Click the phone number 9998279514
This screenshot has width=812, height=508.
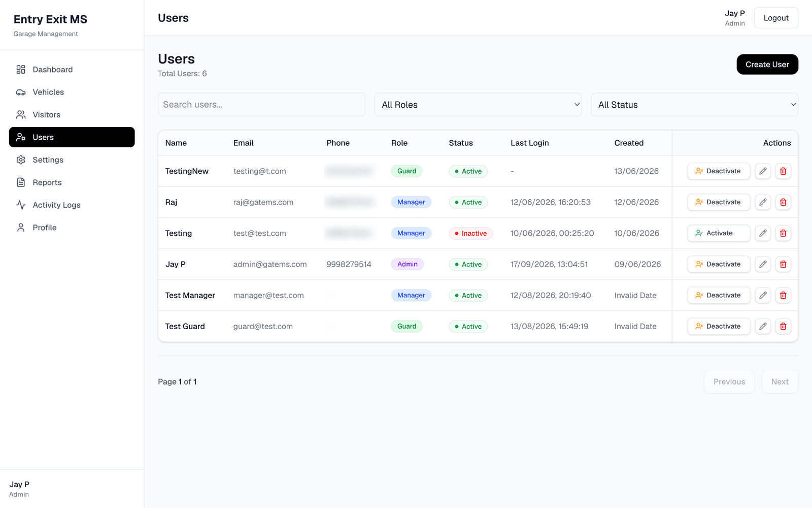point(349,264)
